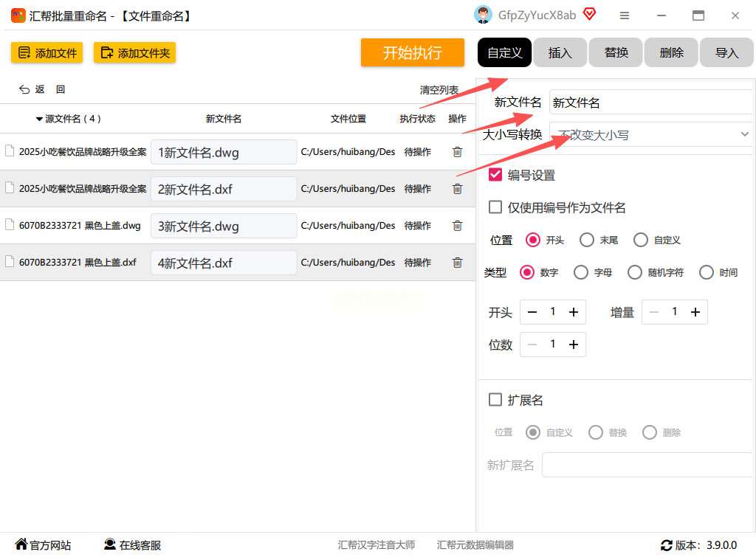Click the file icon beside 2新文件名.dxf row

pyautogui.click(x=9, y=188)
